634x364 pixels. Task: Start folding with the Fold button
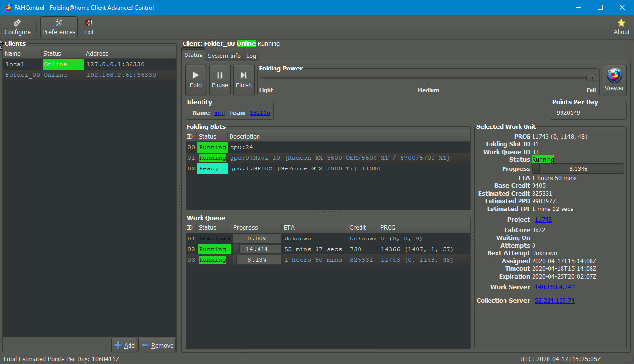196,80
